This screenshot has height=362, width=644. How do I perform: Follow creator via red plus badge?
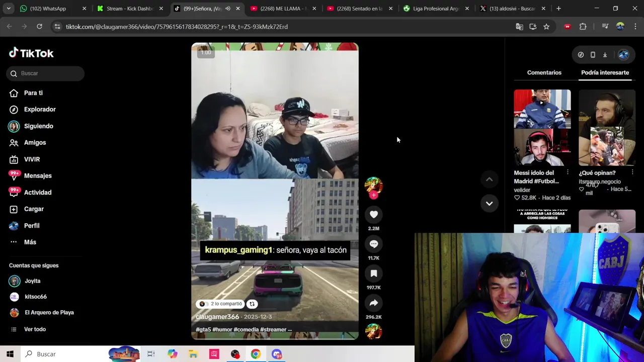[x=373, y=195]
